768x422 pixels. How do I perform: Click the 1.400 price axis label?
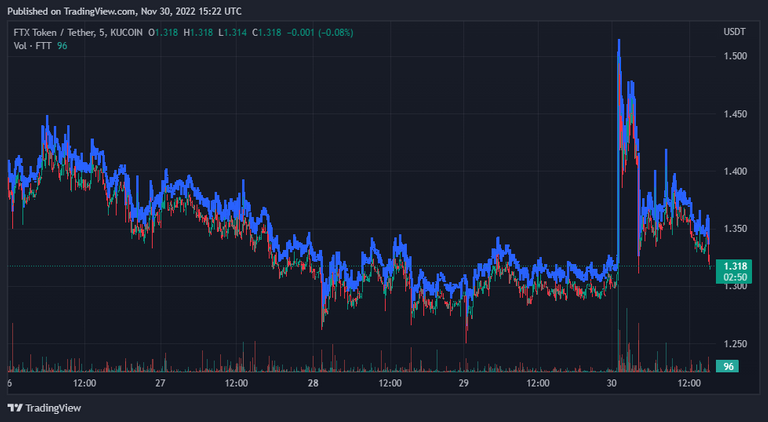pos(735,171)
